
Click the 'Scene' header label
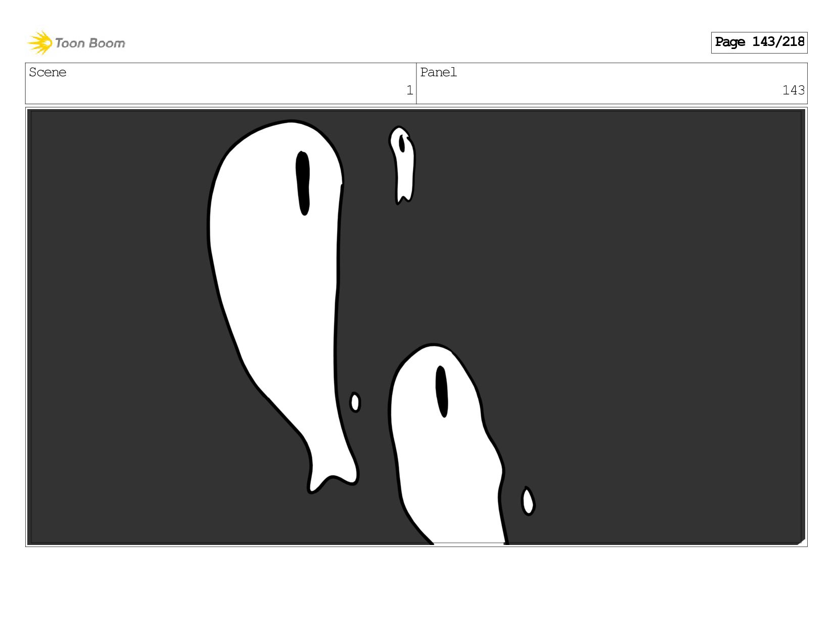click(48, 72)
